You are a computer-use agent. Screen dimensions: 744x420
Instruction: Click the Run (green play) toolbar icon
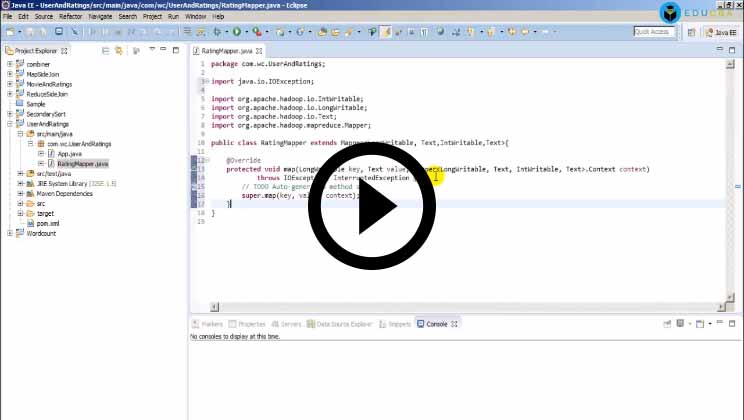click(237, 32)
